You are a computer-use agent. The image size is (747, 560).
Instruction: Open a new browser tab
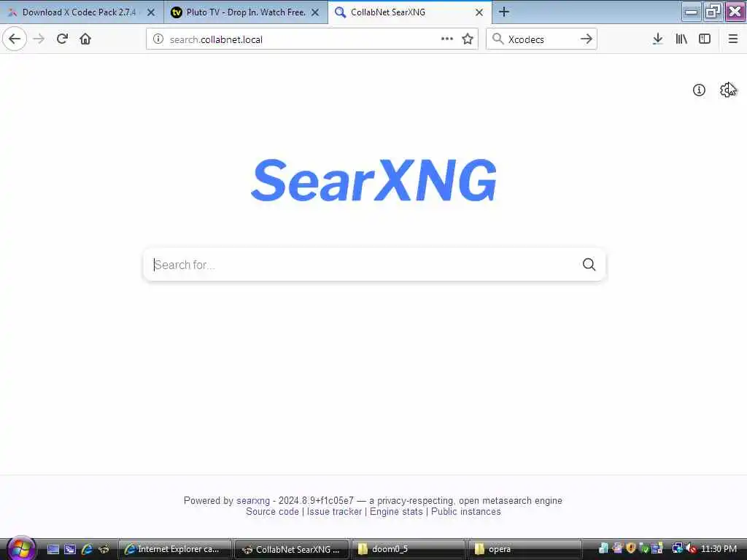pyautogui.click(x=504, y=12)
